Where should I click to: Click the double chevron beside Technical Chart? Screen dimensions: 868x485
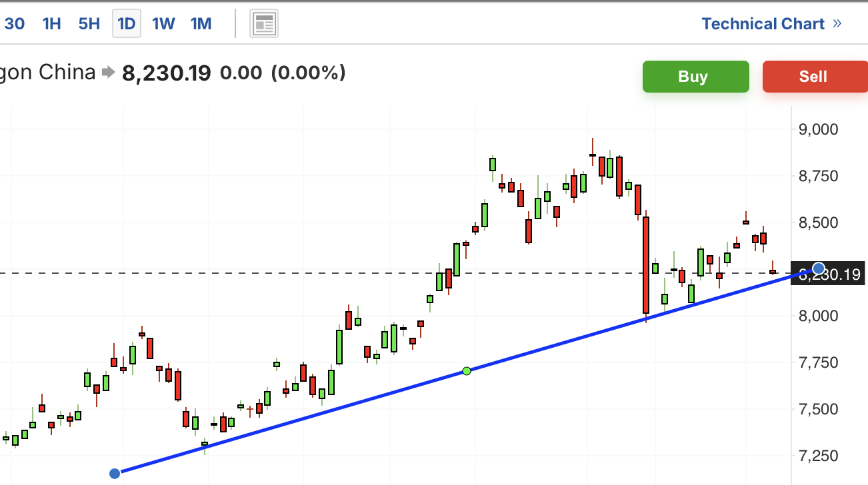click(837, 24)
